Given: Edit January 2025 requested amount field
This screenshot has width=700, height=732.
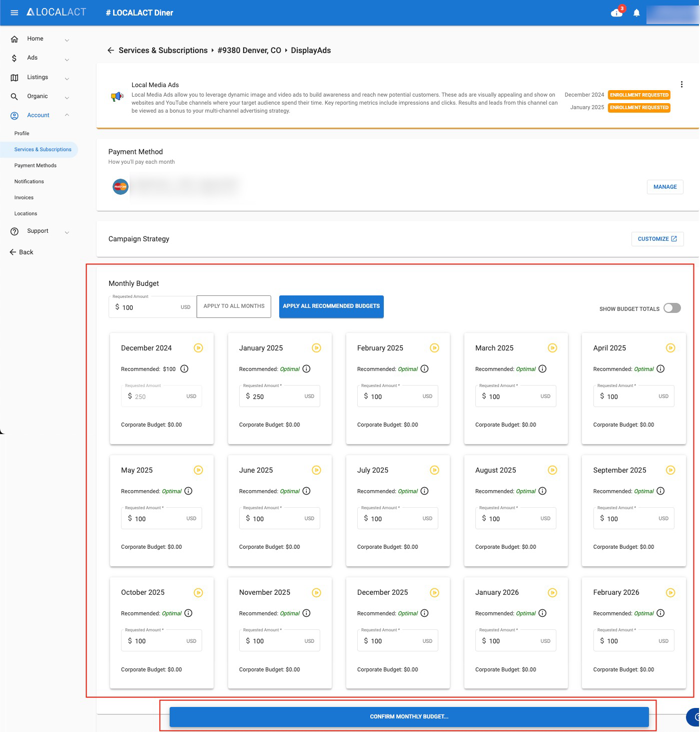Looking at the screenshot, I should pos(280,396).
